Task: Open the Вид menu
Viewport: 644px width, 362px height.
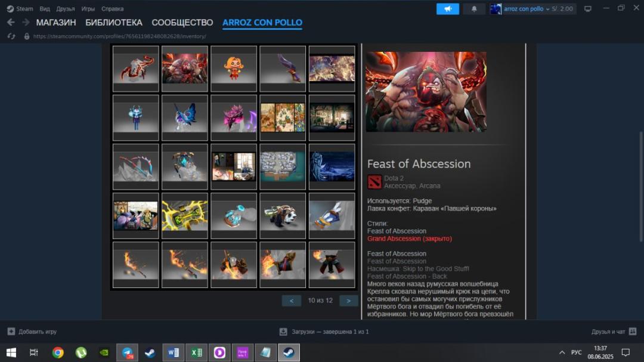Action: coord(45,8)
